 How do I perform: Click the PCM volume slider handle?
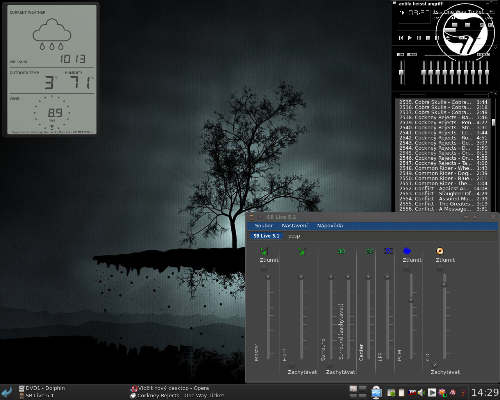click(x=411, y=300)
